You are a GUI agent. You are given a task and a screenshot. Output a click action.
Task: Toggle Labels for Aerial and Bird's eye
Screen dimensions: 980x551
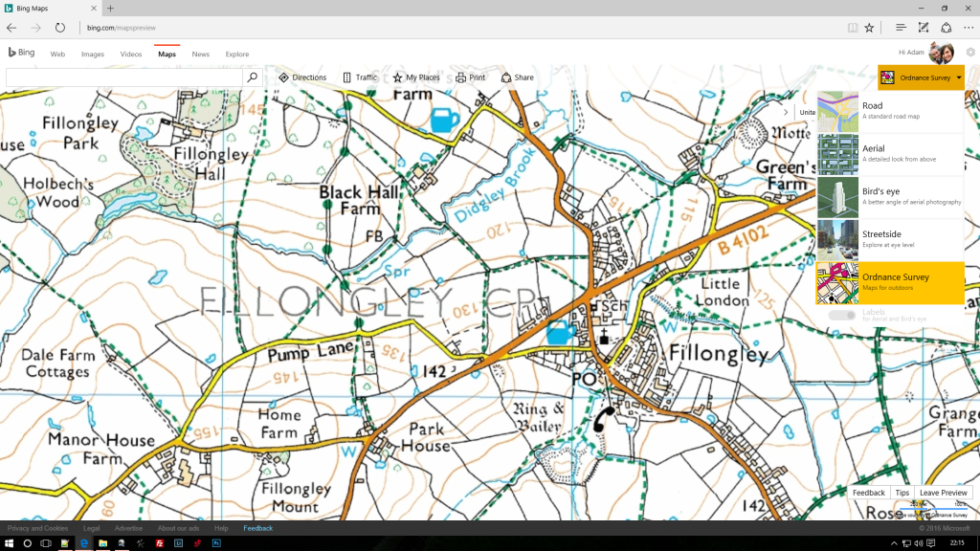click(x=842, y=315)
